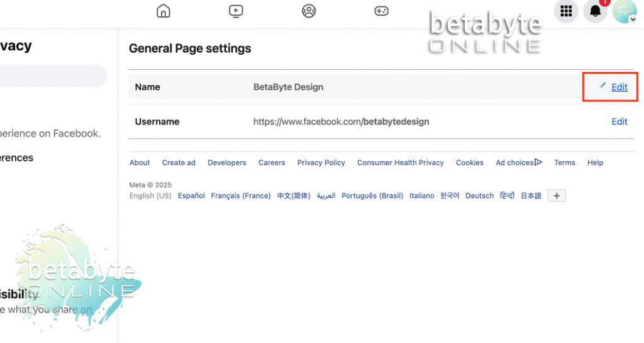644x343 pixels.
Task: Expand more languages with plus button
Action: point(557,196)
